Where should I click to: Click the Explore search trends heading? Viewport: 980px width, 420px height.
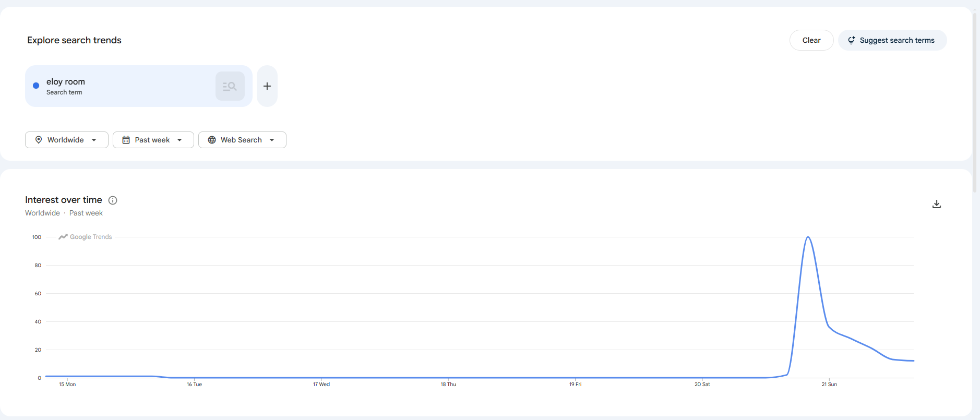[x=74, y=40]
